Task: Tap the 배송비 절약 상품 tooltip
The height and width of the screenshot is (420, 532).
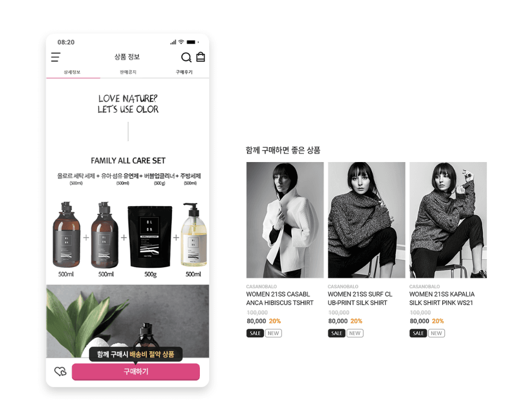Action: pos(136,354)
